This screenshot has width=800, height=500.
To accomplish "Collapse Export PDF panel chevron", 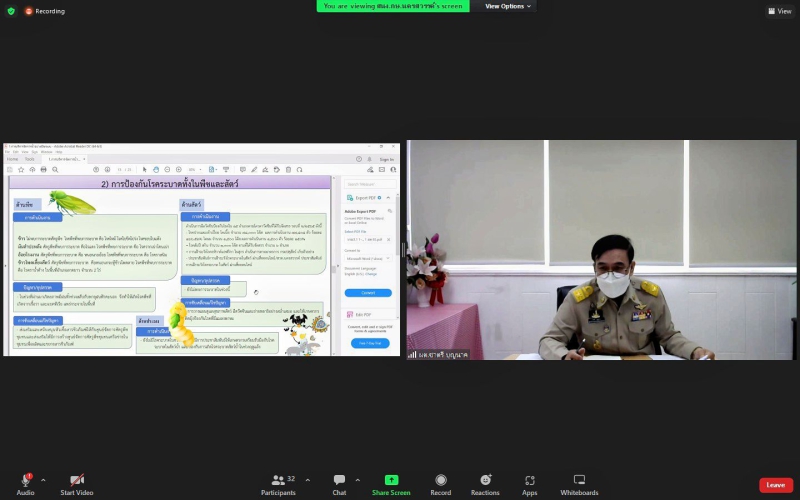I will [388, 197].
